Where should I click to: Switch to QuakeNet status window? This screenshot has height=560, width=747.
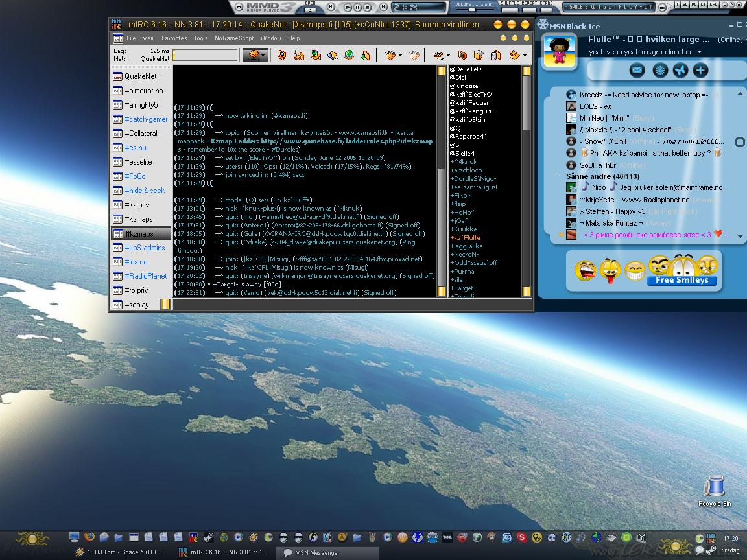[x=141, y=76]
